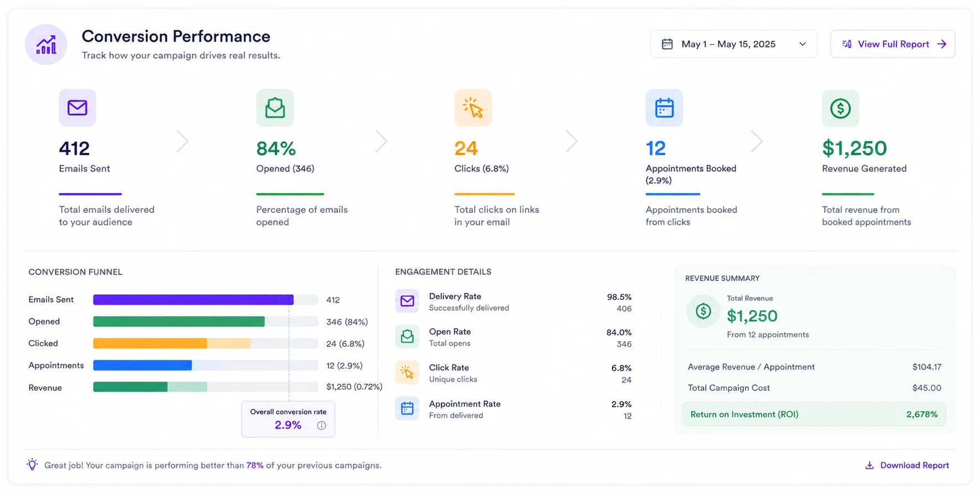
Task: Click the $1,250 (0.72%) funnel value
Action: [354, 387]
